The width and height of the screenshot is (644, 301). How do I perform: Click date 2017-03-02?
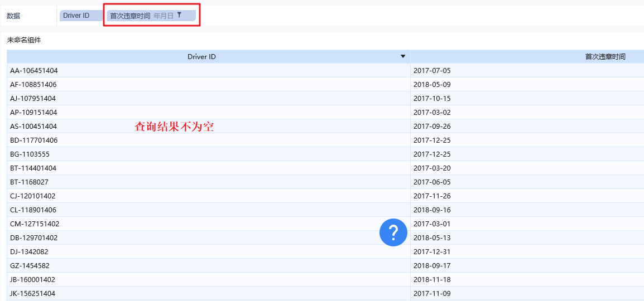tap(432, 113)
